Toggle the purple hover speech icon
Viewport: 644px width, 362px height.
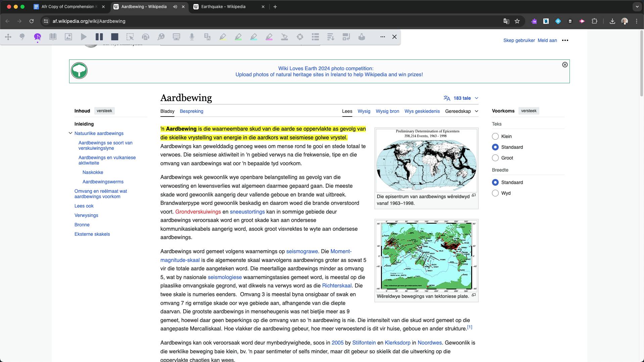38,37
